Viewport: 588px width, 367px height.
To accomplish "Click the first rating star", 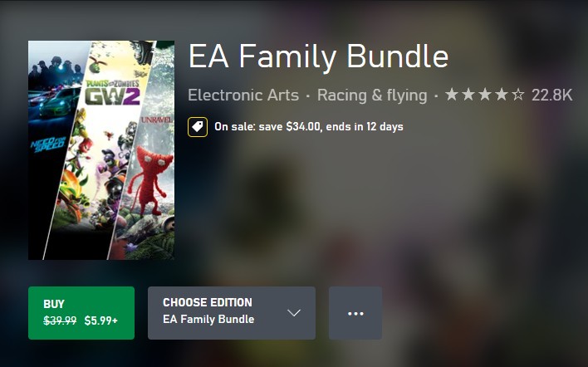I will [452, 95].
